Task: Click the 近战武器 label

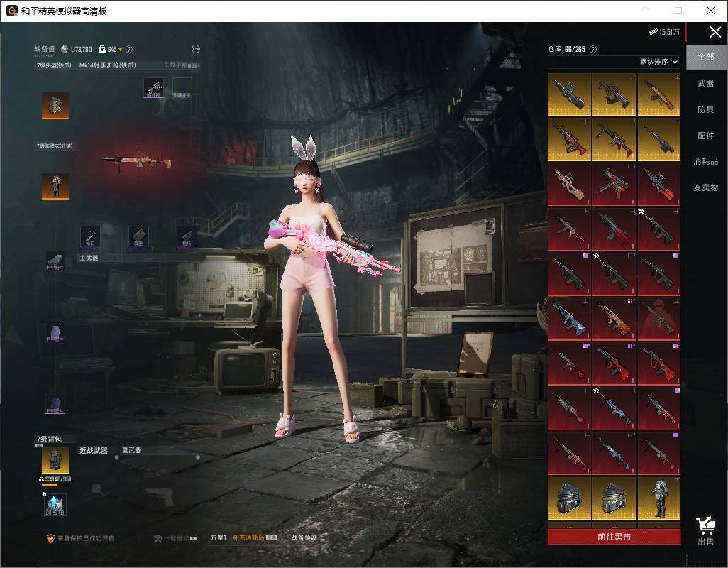Action: pyautogui.click(x=94, y=451)
